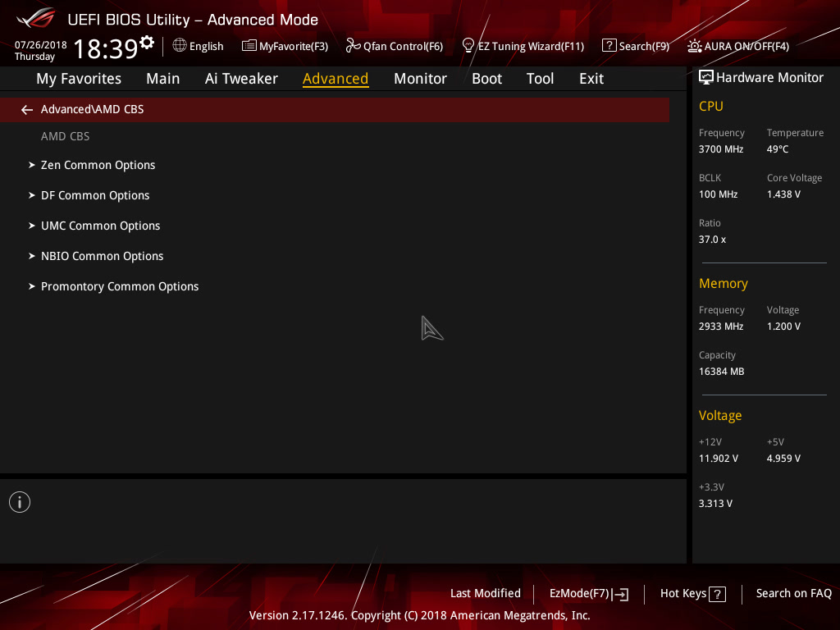The height and width of the screenshot is (630, 840).
Task: Open Promontory Common Options submenu
Action: pyautogui.click(x=120, y=286)
